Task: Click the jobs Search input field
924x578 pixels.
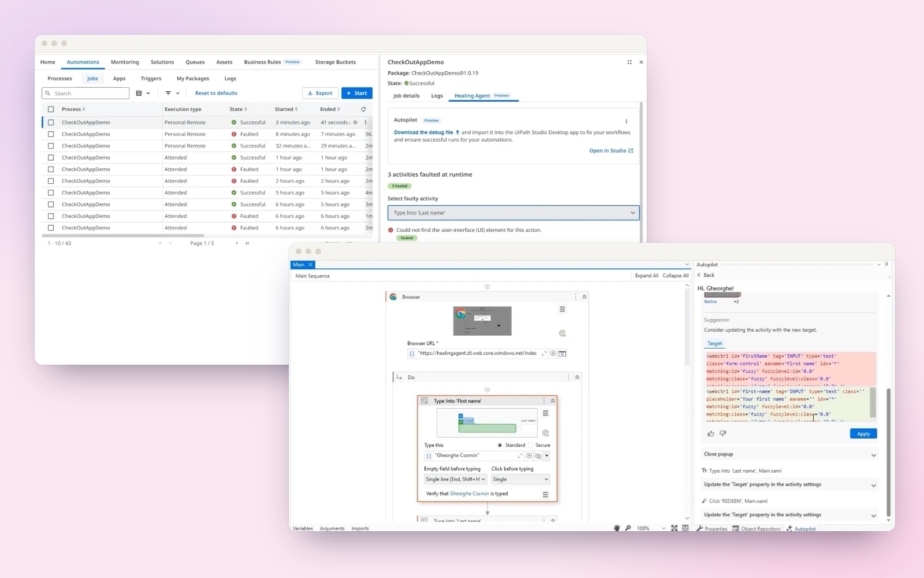Action: [85, 93]
